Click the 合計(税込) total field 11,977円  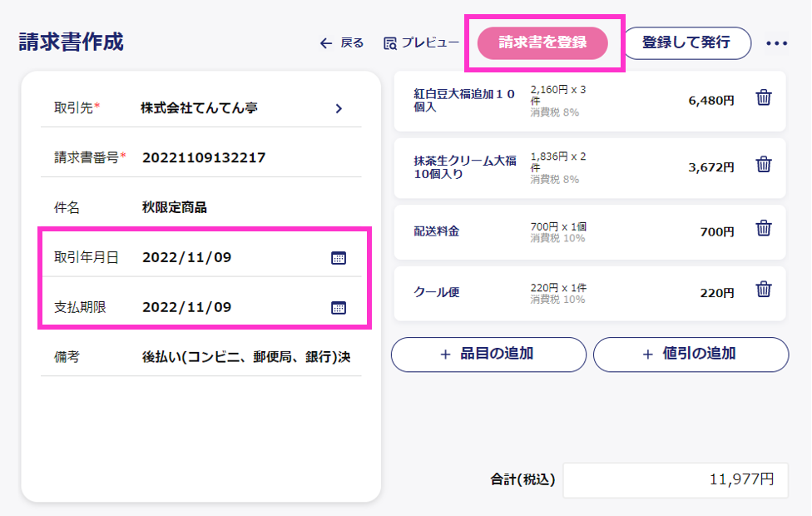(x=676, y=479)
